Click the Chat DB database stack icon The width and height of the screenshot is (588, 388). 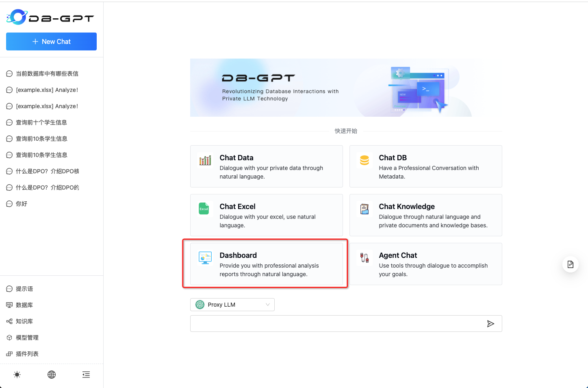(365, 160)
